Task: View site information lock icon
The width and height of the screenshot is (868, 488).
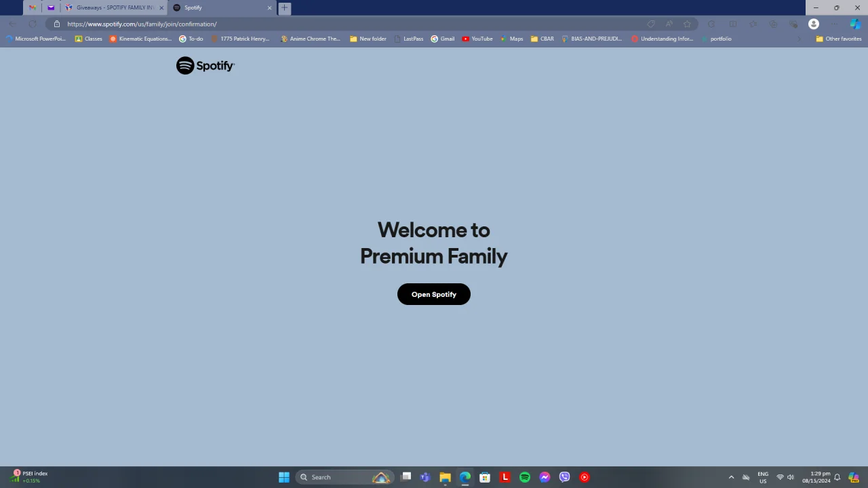Action: (57, 24)
